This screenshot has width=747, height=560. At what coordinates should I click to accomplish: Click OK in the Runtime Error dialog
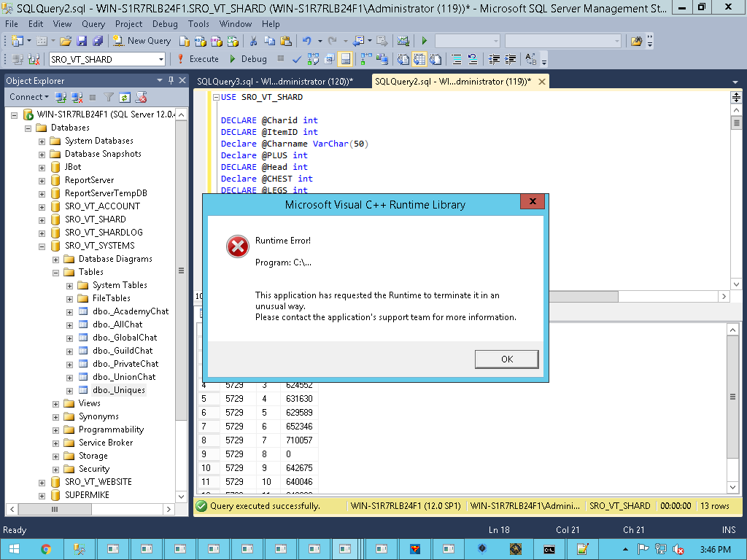(x=506, y=359)
